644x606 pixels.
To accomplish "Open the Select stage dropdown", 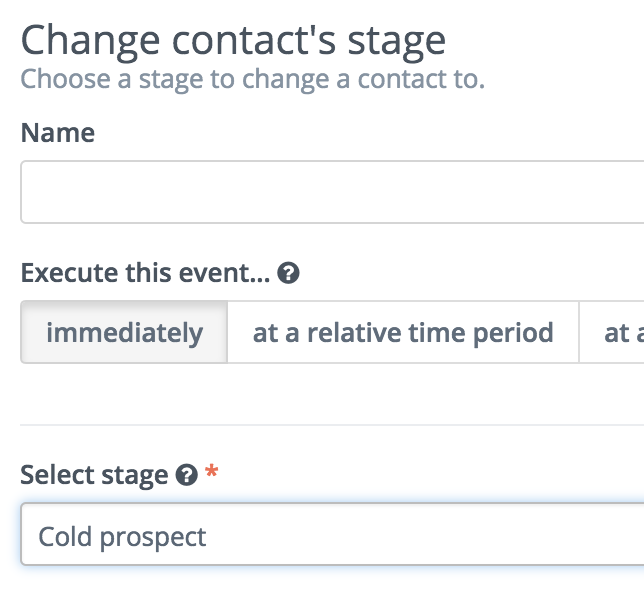I will (x=332, y=534).
